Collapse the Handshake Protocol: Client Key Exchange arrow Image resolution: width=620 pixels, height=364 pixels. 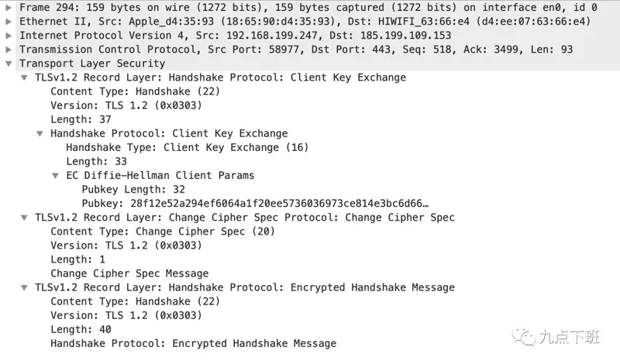[x=40, y=133]
